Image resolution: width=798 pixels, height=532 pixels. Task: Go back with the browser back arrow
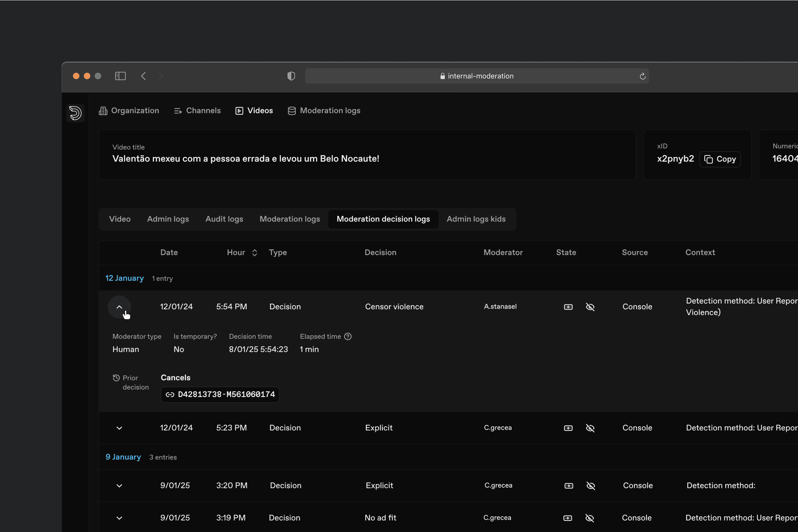[144, 76]
